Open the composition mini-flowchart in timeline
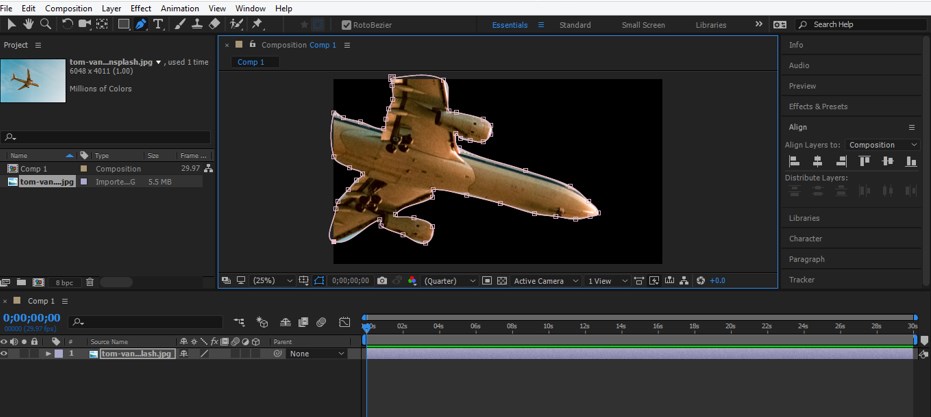The height and width of the screenshot is (417, 931). pyautogui.click(x=239, y=322)
